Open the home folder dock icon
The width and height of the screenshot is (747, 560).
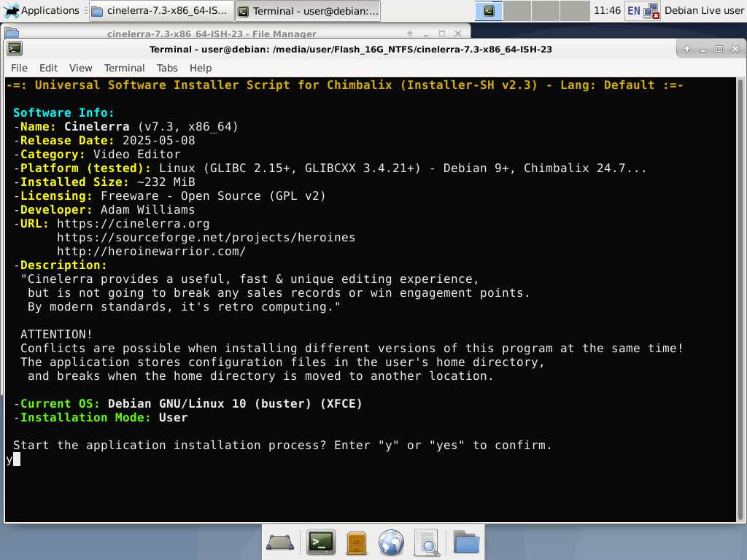click(x=466, y=542)
